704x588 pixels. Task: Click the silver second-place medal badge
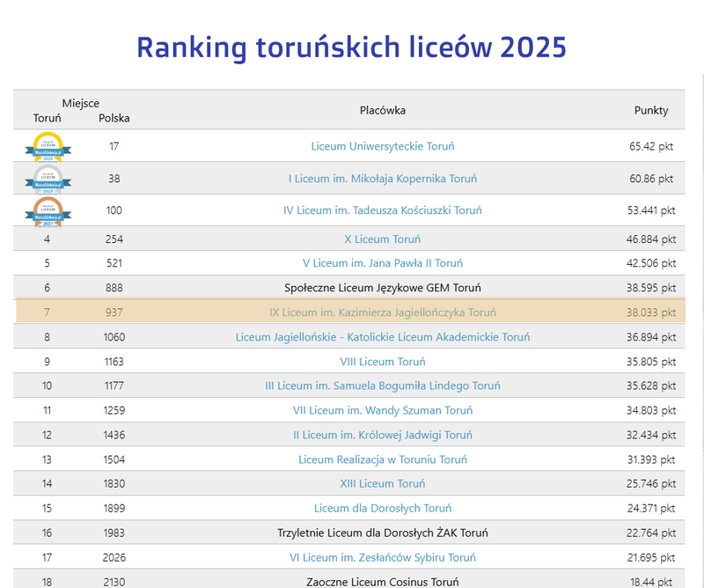click(x=47, y=179)
